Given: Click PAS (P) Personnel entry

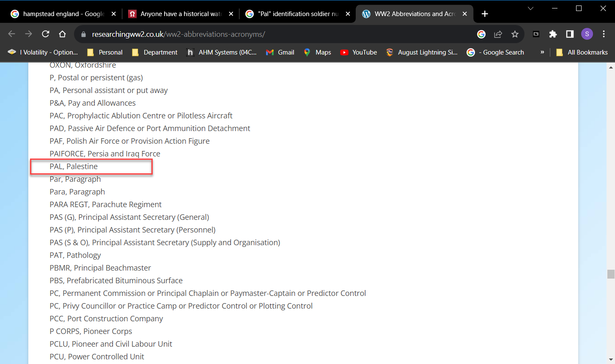Looking at the screenshot, I should click(x=132, y=230).
